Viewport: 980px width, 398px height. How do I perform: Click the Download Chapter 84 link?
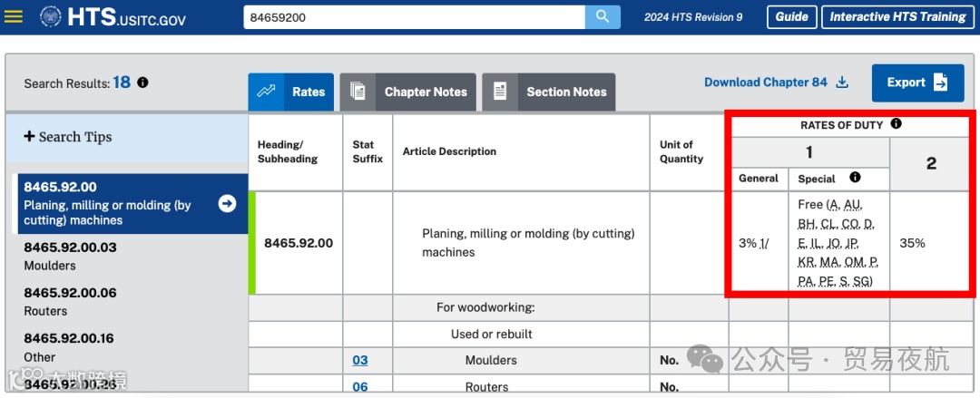pos(766,83)
